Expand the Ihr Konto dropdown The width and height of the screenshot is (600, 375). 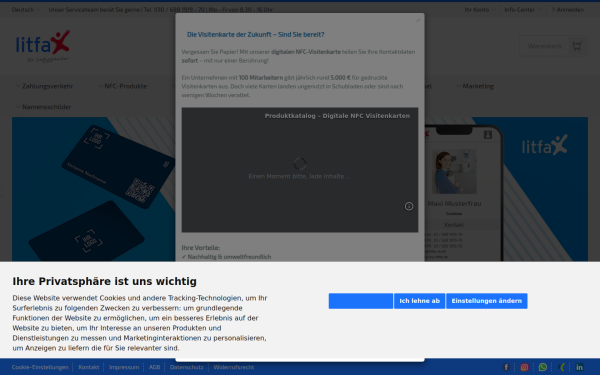click(x=479, y=10)
